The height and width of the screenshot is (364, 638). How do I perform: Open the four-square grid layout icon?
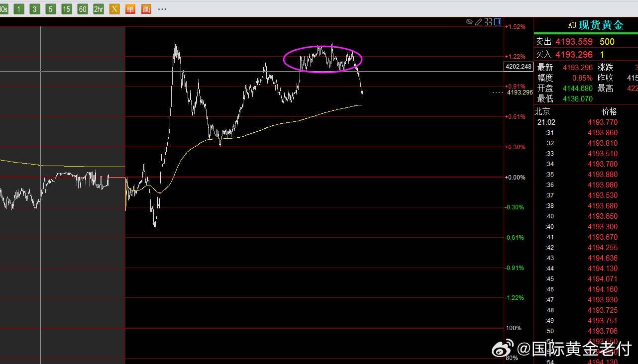(488, 22)
